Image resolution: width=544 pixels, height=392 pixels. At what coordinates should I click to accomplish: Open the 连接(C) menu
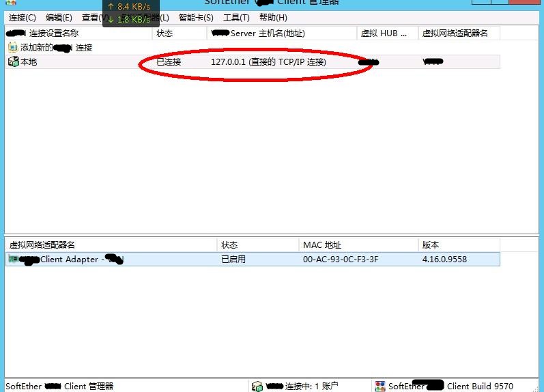[x=23, y=18]
